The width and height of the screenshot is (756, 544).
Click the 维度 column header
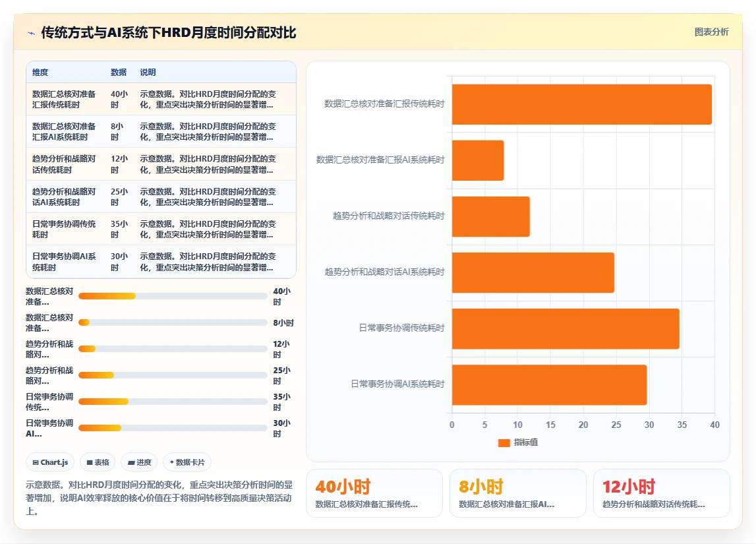pos(40,73)
